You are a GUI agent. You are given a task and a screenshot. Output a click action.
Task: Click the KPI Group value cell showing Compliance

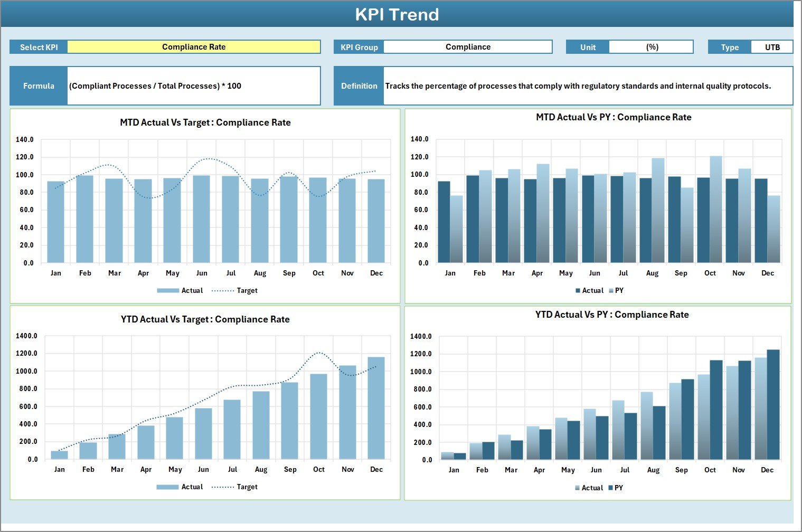(x=467, y=47)
